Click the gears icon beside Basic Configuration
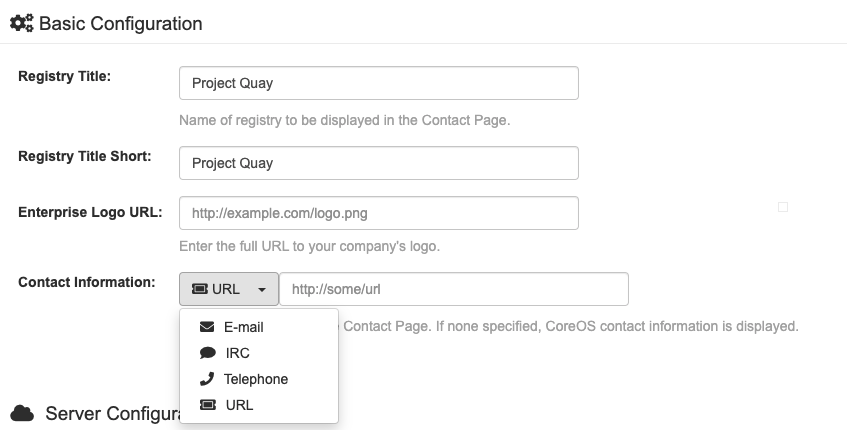847x430 pixels. [21, 23]
